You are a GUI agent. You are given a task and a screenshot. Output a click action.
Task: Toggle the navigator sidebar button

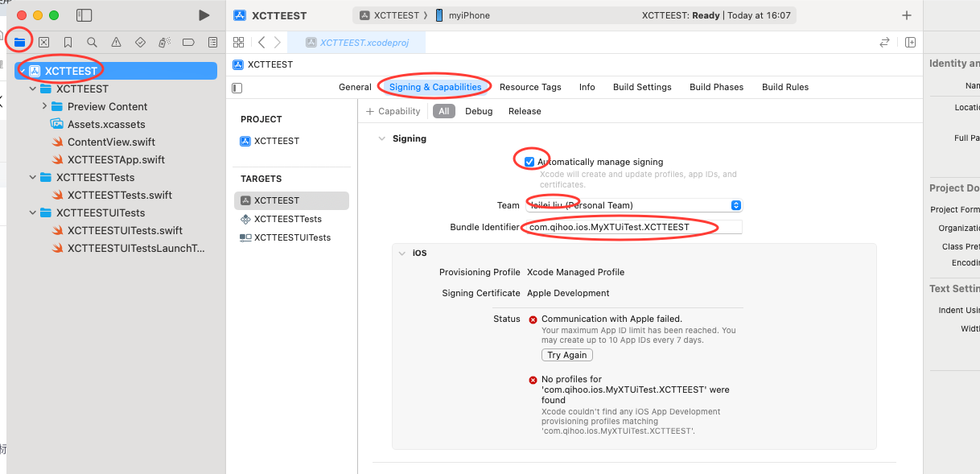coord(84,15)
